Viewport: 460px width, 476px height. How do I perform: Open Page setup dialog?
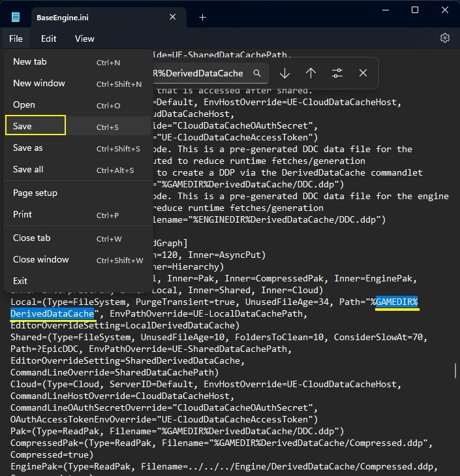(x=78, y=193)
